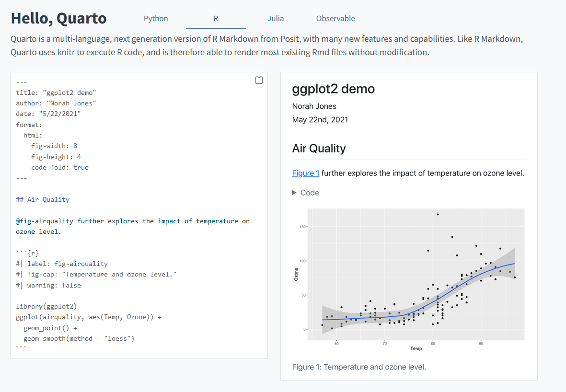This screenshot has width=566, height=392.
Task: Click the geom_smooth code line
Action: [x=79, y=339]
